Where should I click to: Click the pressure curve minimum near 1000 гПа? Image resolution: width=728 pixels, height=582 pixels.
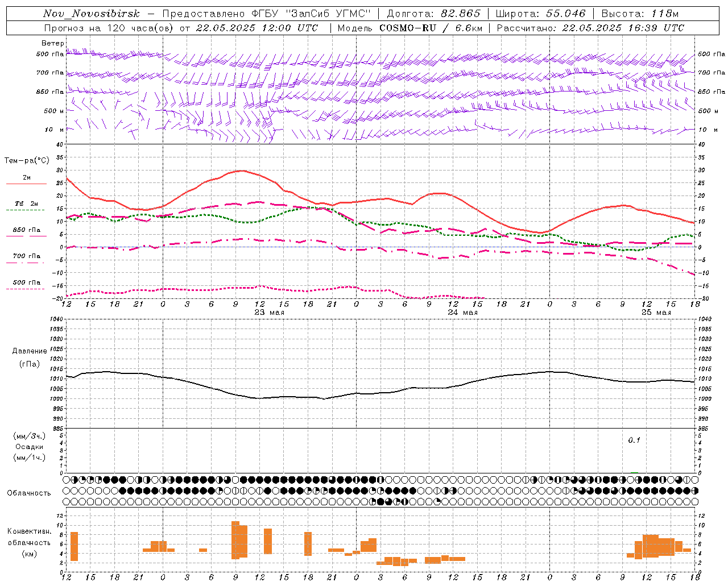click(325, 399)
